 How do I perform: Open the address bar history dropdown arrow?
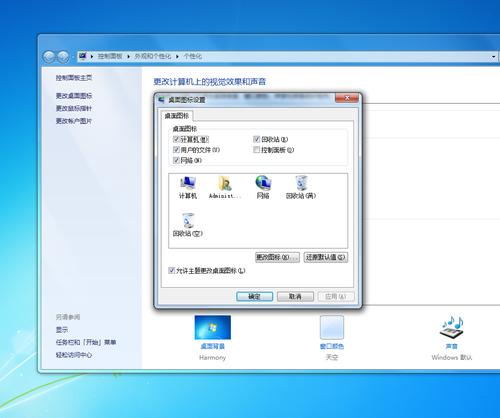click(494, 57)
